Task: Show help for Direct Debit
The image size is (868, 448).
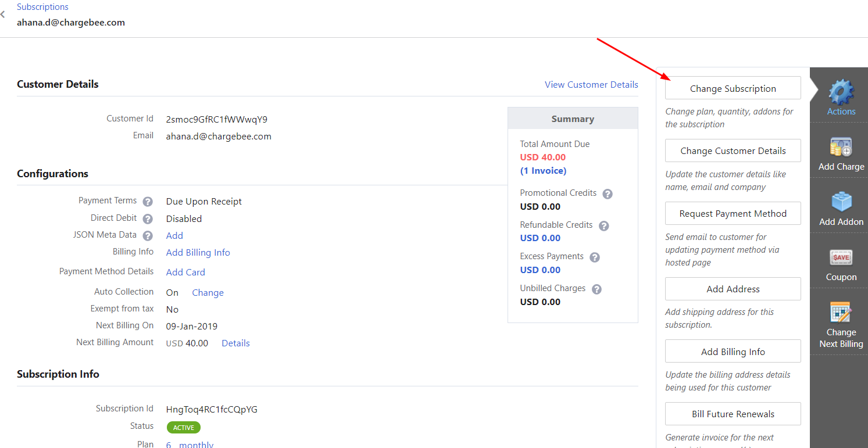Action: tap(148, 219)
